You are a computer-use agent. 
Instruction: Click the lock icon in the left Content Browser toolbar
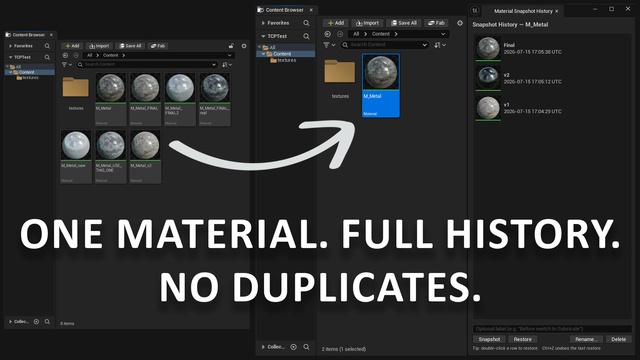[x=231, y=46]
